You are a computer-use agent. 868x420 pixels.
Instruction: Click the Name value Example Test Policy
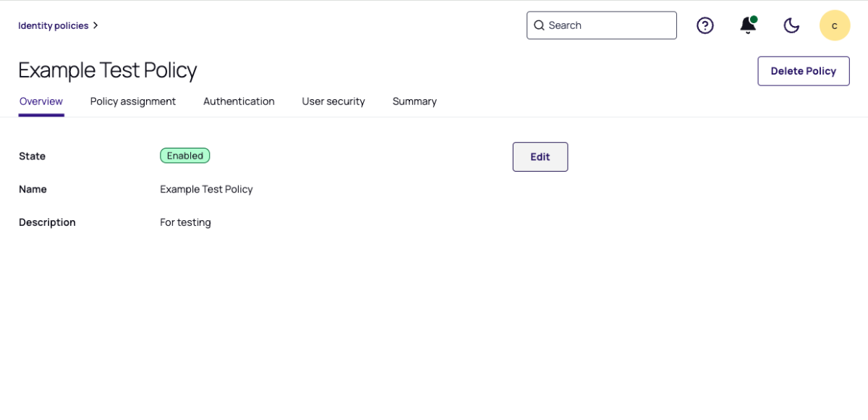tap(206, 189)
